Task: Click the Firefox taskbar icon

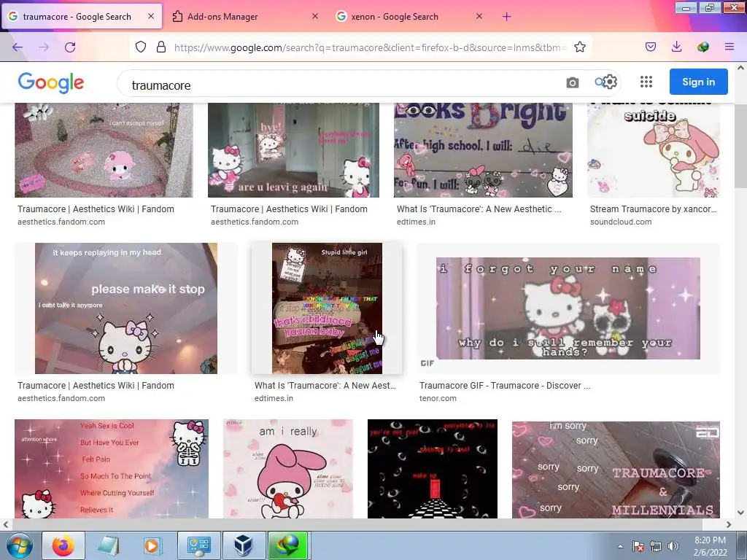Action: click(63, 545)
